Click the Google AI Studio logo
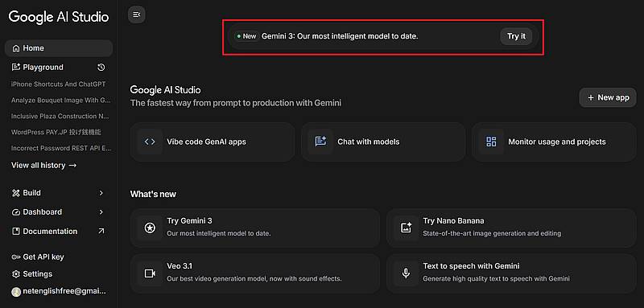The width and height of the screenshot is (644, 308). pyautogui.click(x=59, y=17)
